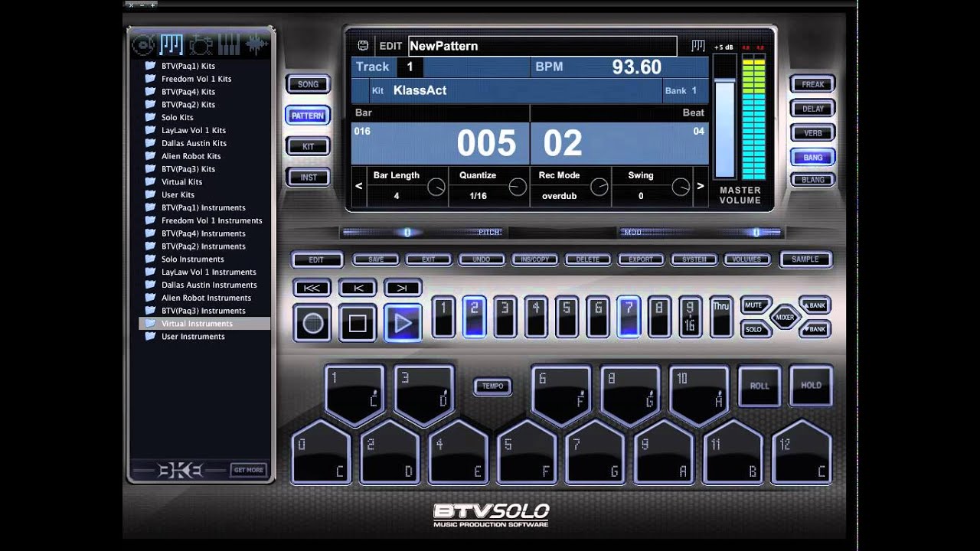Show previous parameters with left arrow
This screenshot has width=980, height=551.
(x=359, y=186)
